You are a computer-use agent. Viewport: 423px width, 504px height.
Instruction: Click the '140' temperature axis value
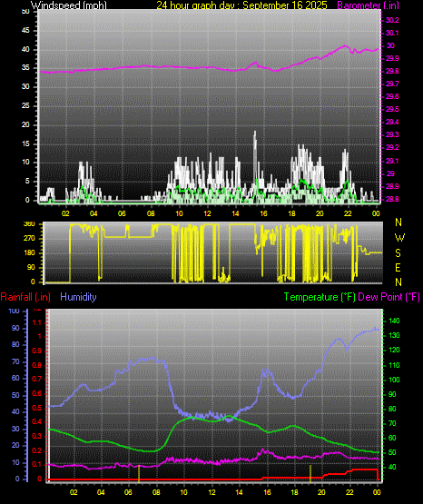click(394, 321)
